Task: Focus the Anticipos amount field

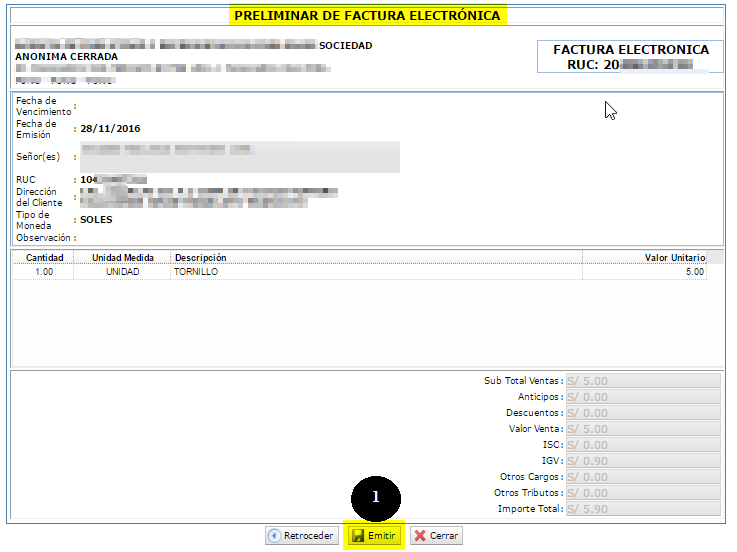Action: (x=642, y=397)
